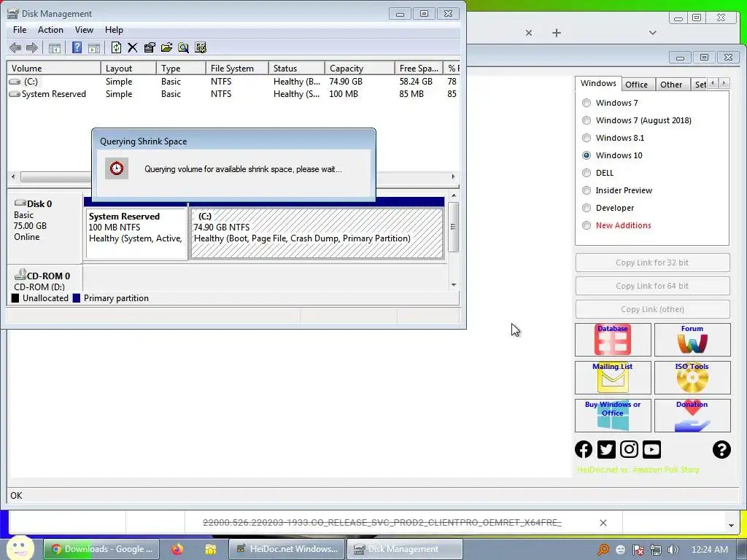
Task: Click the Open folder toolbar icon
Action: tap(166, 47)
